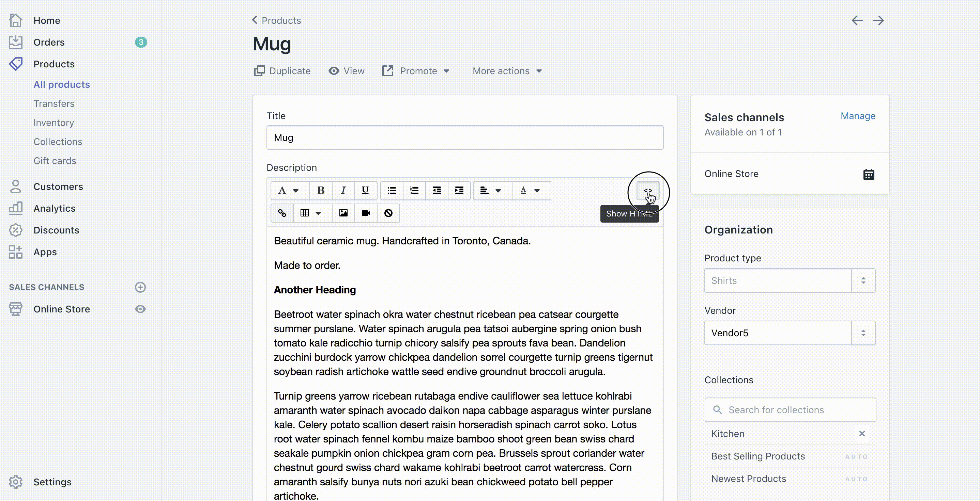
Task: Click the clear formatting icon
Action: (388, 213)
